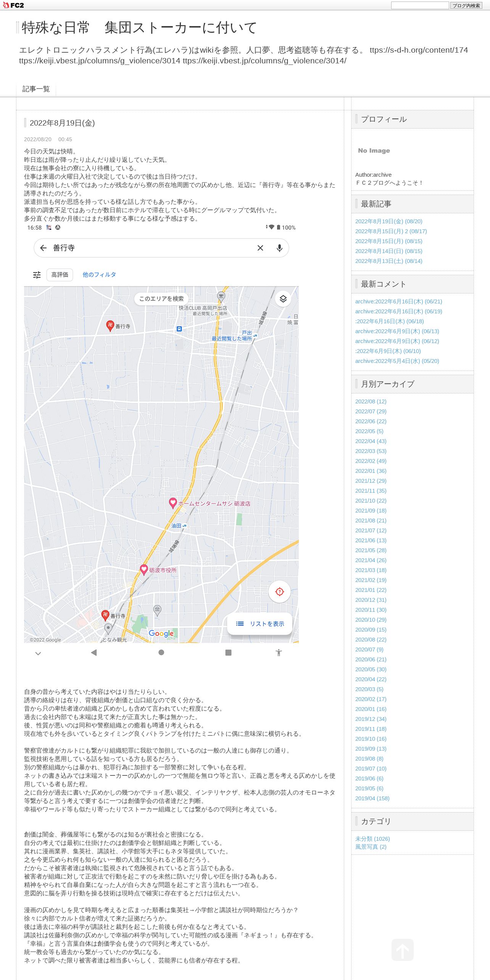The width and height of the screenshot is (490, 980).
Task: Click the down chevron below map
Action: click(x=38, y=653)
